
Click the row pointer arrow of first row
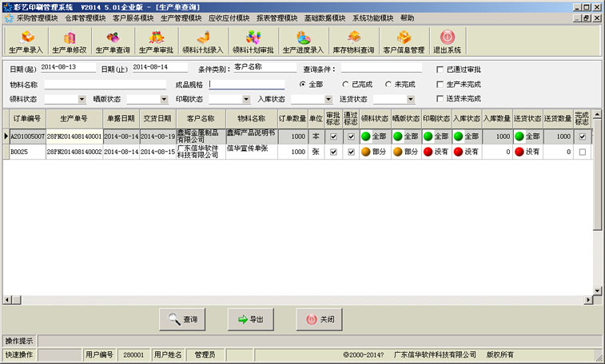click(6, 136)
